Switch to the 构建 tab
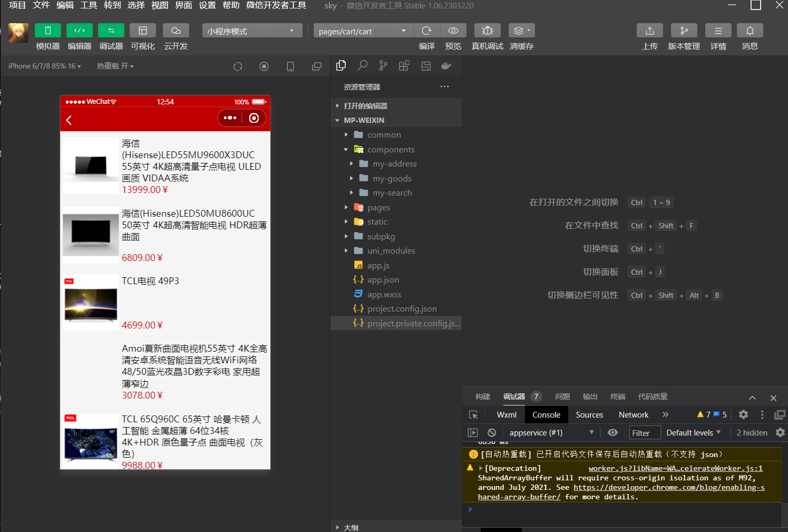 pos(483,396)
